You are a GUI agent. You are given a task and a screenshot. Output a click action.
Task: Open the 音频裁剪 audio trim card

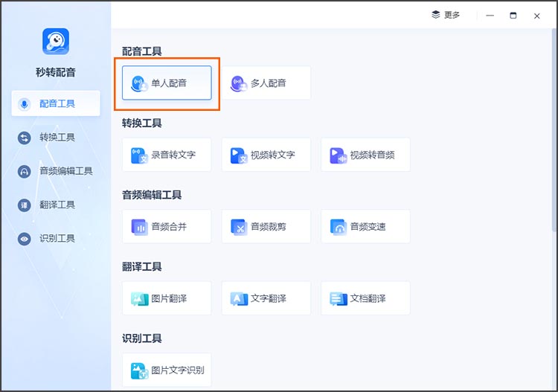coord(266,227)
